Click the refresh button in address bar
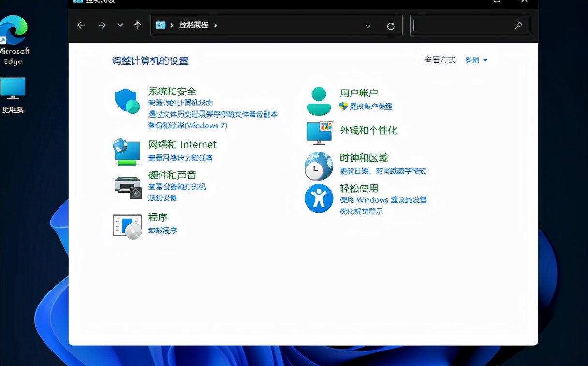The width and height of the screenshot is (588, 366). coord(391,26)
